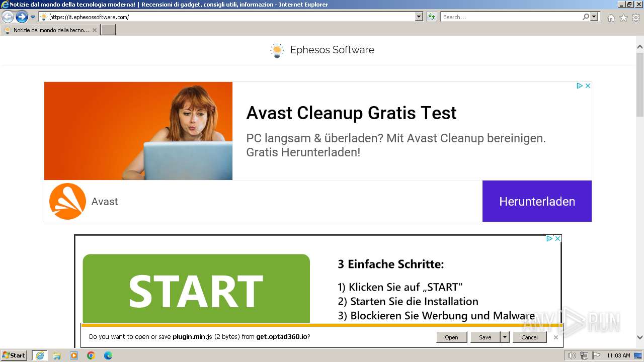Open media player taskbar icon

(x=74, y=355)
